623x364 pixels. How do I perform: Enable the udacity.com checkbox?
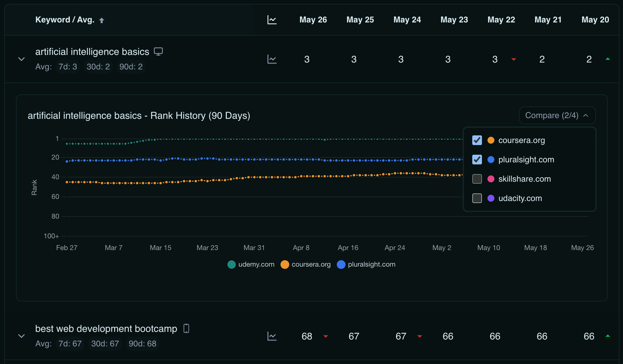[477, 198]
